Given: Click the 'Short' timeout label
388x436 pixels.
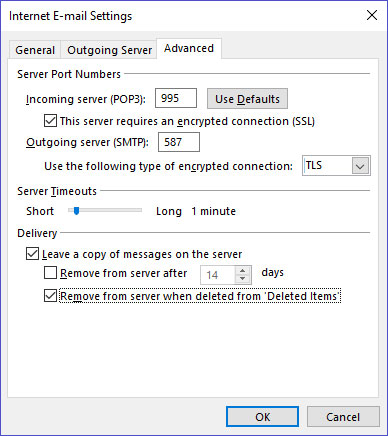Looking at the screenshot, I should coord(40,211).
